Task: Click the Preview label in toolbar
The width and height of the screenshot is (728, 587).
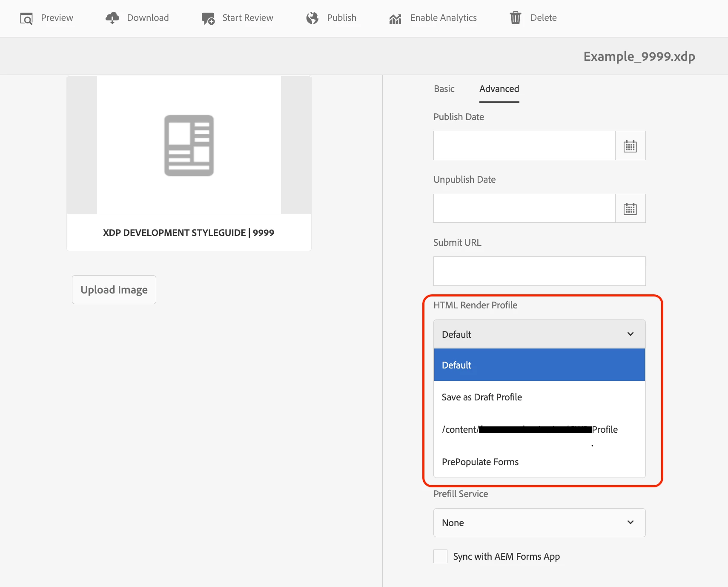Action: pyautogui.click(x=57, y=18)
